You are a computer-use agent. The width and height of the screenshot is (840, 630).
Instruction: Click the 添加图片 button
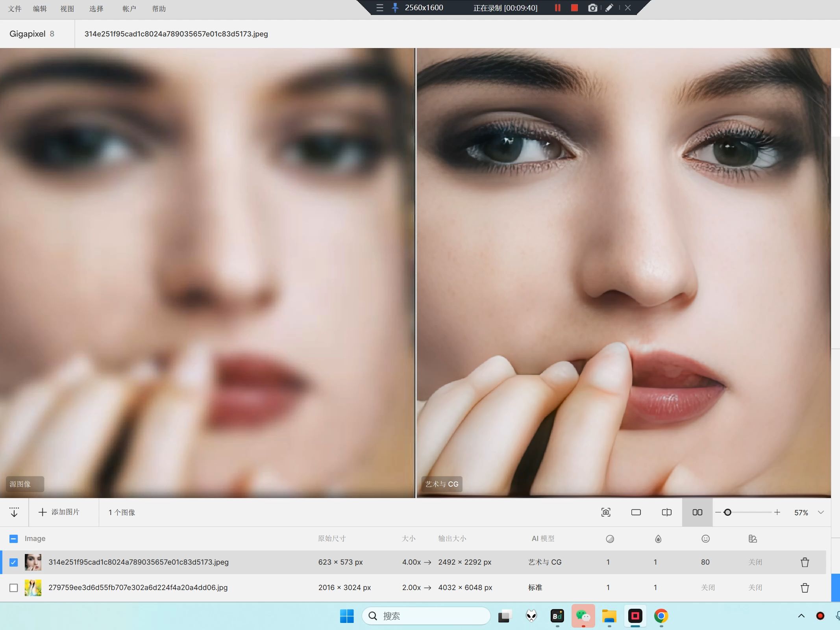59,512
